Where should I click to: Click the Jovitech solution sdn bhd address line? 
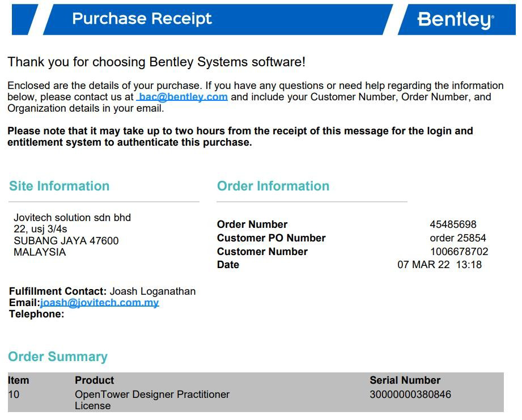tap(72, 218)
